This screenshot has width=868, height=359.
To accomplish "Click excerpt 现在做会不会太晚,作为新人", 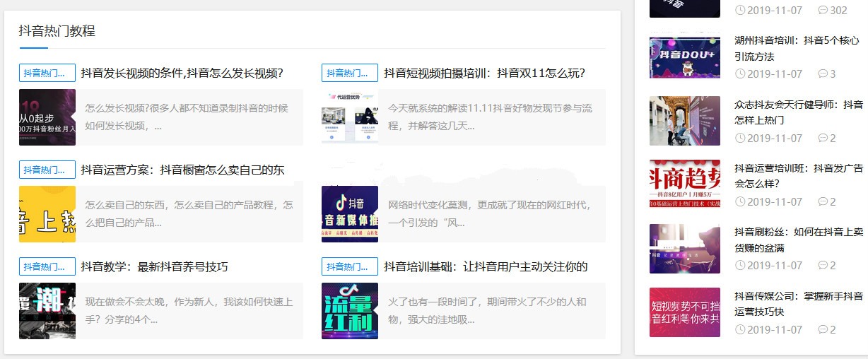I will 189,311.
